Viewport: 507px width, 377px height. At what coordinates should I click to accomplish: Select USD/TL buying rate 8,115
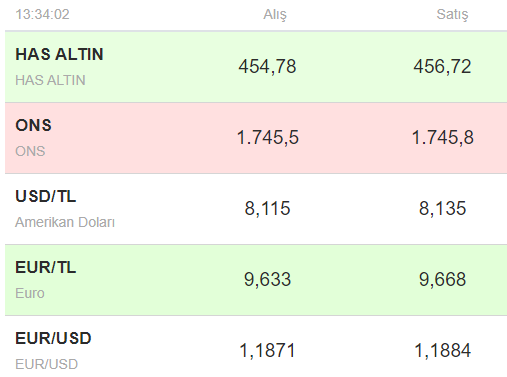point(267,208)
